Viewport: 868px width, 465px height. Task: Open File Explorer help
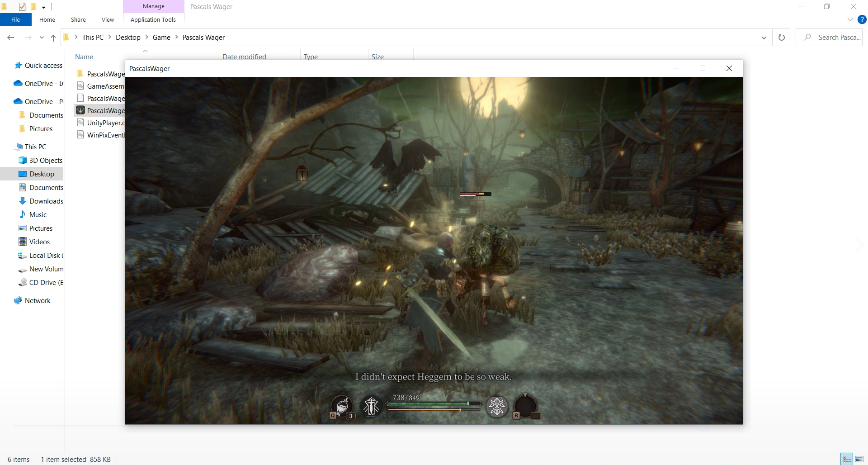click(x=862, y=19)
